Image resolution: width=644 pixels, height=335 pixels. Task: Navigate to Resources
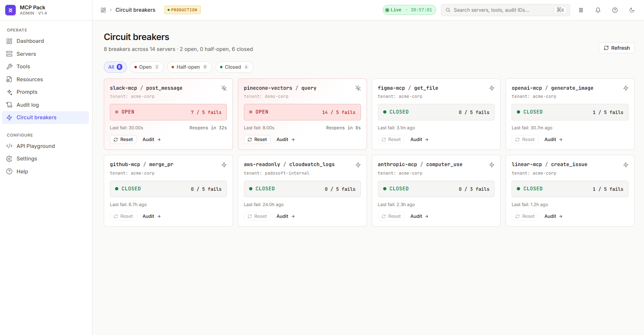(45, 79)
